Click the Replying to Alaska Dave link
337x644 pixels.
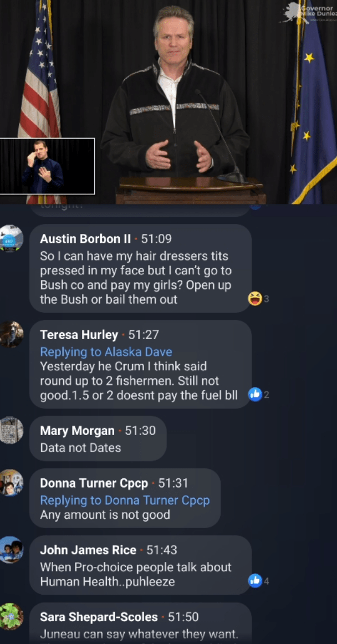106,352
